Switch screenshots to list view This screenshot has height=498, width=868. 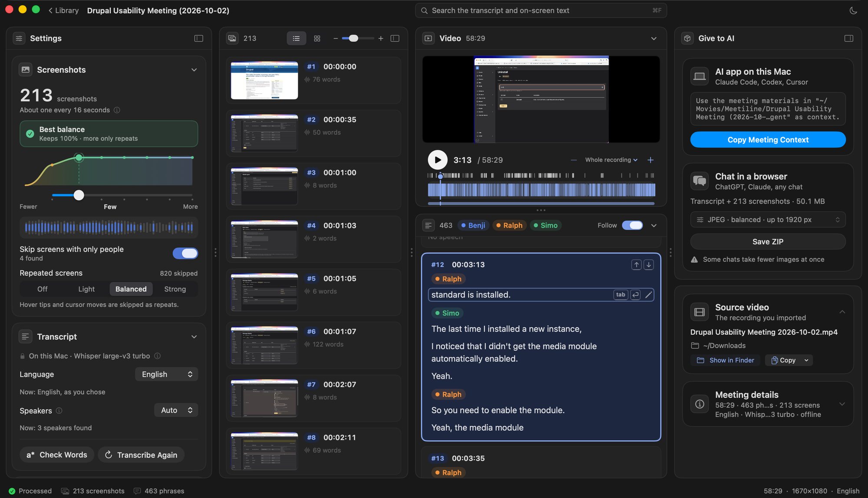296,38
